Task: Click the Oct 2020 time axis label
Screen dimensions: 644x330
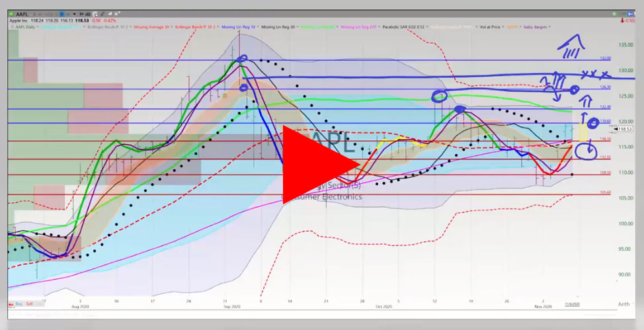Action: coord(383,307)
